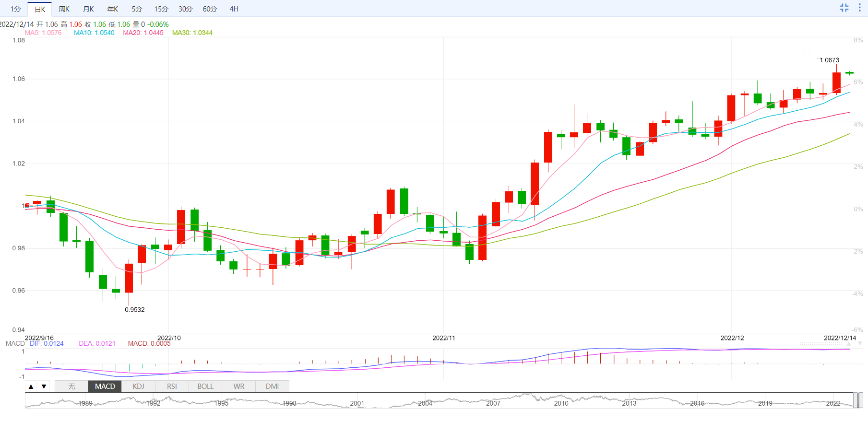The width and height of the screenshot is (868, 421).
Task: Jump to 2010 in the navigator timeline
Action: 561,403
